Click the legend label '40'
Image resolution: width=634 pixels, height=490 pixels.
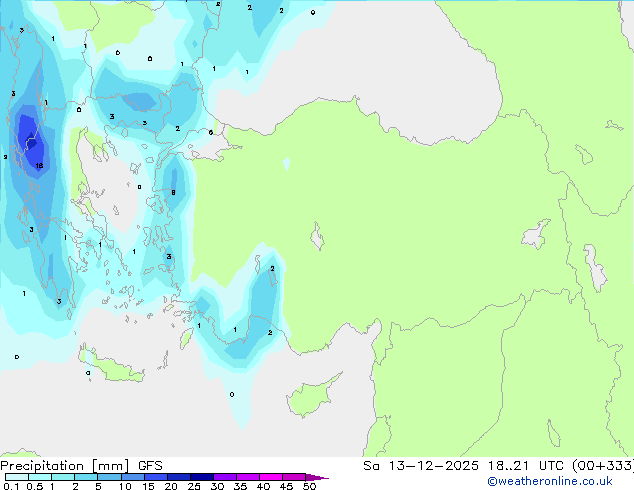pos(263,486)
